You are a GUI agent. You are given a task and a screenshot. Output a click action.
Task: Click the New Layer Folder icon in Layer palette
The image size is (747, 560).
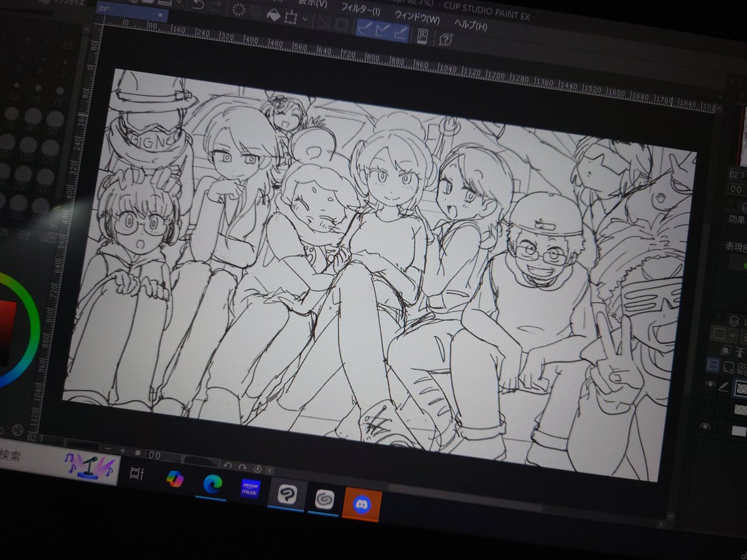tap(742, 367)
